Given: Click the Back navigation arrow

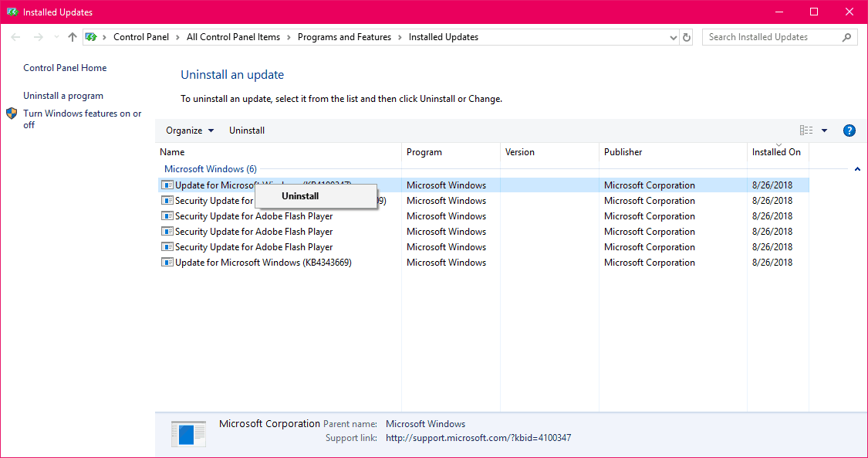Looking at the screenshot, I should click(15, 37).
